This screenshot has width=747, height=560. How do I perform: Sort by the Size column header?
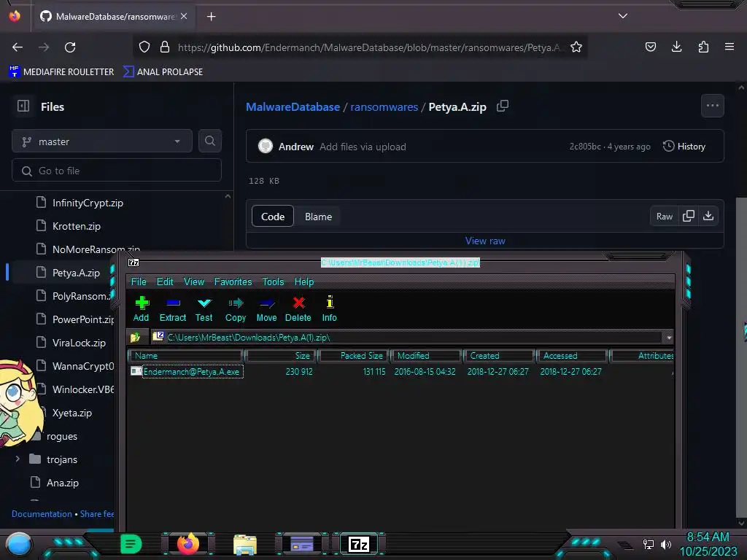(281, 356)
